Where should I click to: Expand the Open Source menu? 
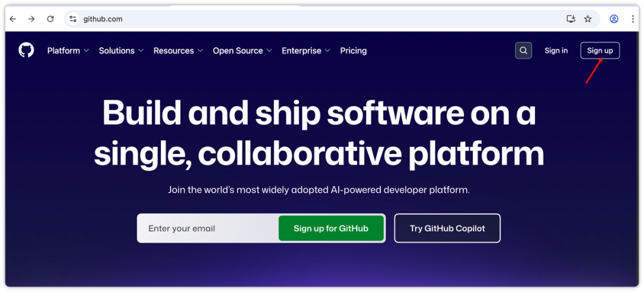coord(242,51)
